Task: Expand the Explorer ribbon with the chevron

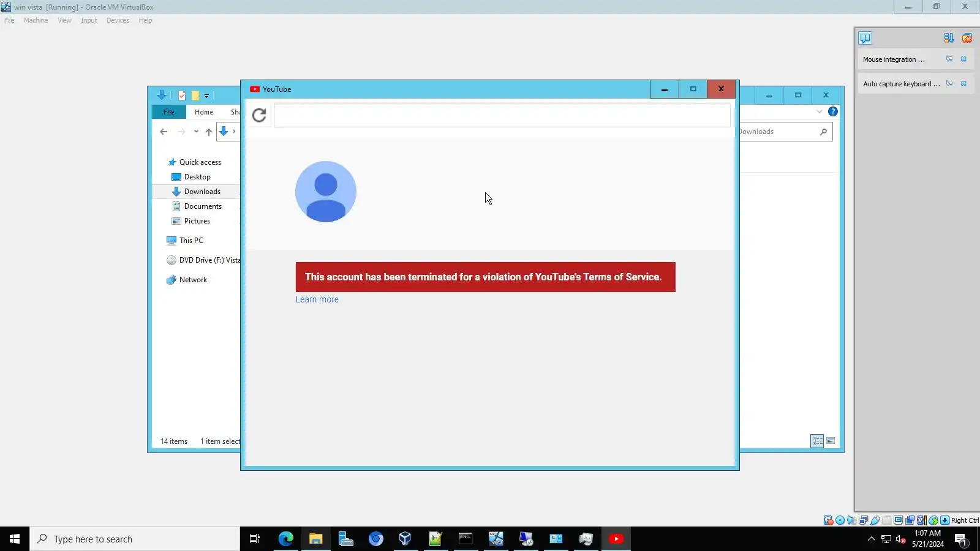Action: point(820,111)
